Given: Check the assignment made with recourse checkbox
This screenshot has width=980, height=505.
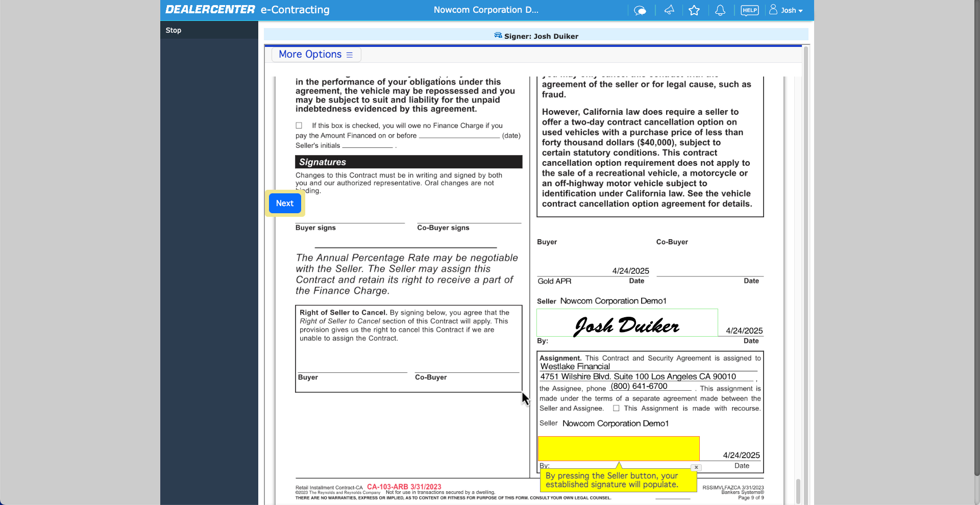Looking at the screenshot, I should pos(616,408).
